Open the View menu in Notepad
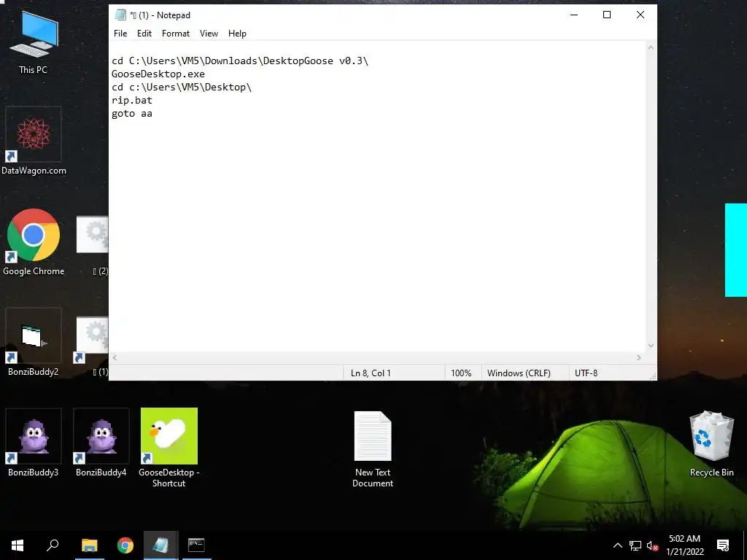This screenshot has height=560, width=747. pos(209,34)
